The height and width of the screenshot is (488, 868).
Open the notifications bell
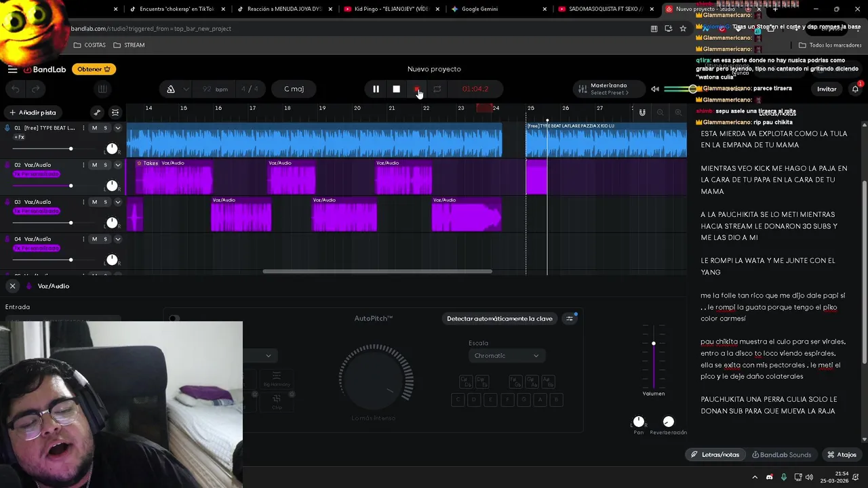[x=856, y=89]
